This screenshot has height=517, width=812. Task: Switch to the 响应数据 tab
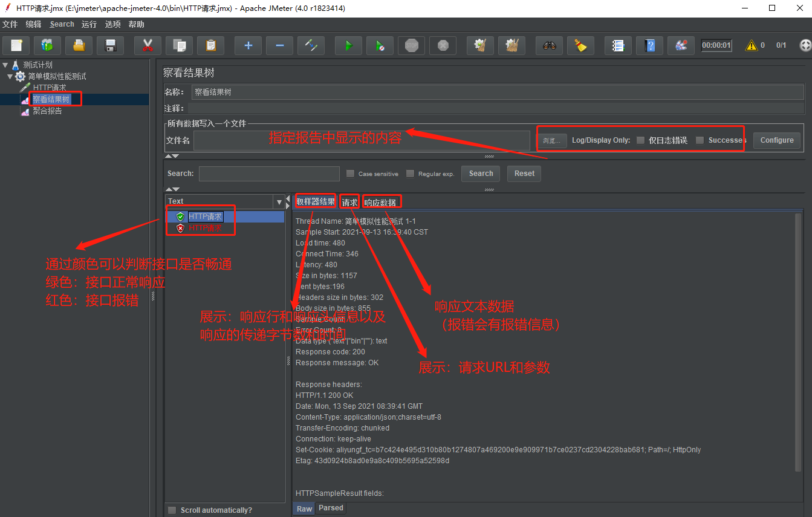380,202
